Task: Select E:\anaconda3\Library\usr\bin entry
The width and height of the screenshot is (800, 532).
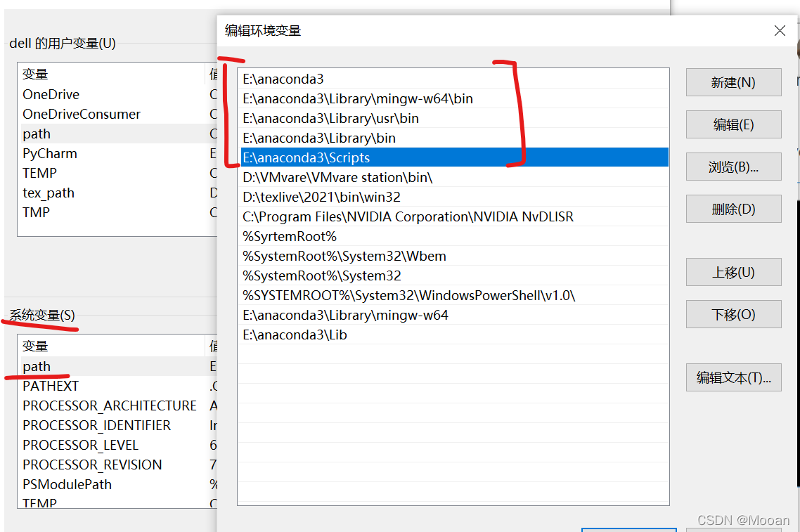Action: pos(453,118)
